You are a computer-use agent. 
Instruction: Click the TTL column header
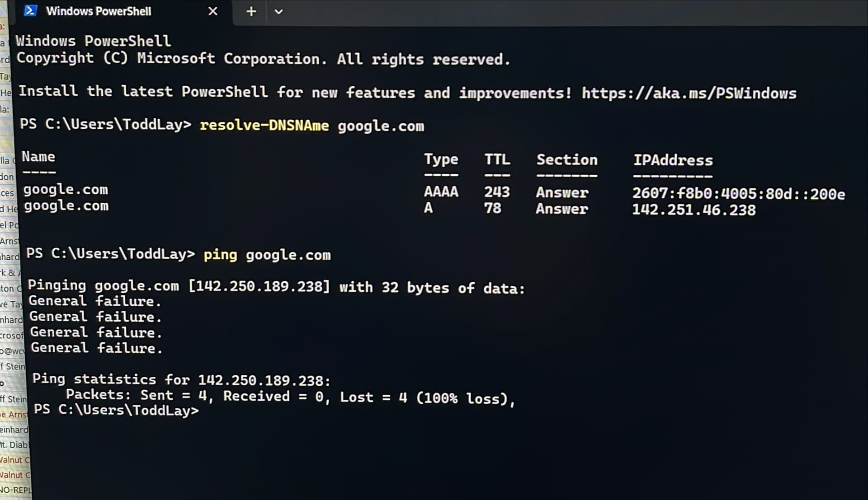tap(497, 159)
